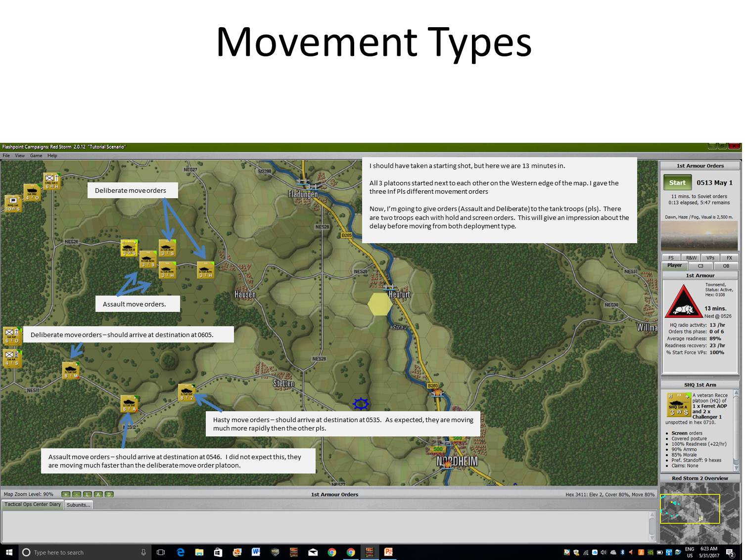Click the dawn sky conditions image
The height and width of the screenshot is (560, 745).
click(x=700, y=236)
